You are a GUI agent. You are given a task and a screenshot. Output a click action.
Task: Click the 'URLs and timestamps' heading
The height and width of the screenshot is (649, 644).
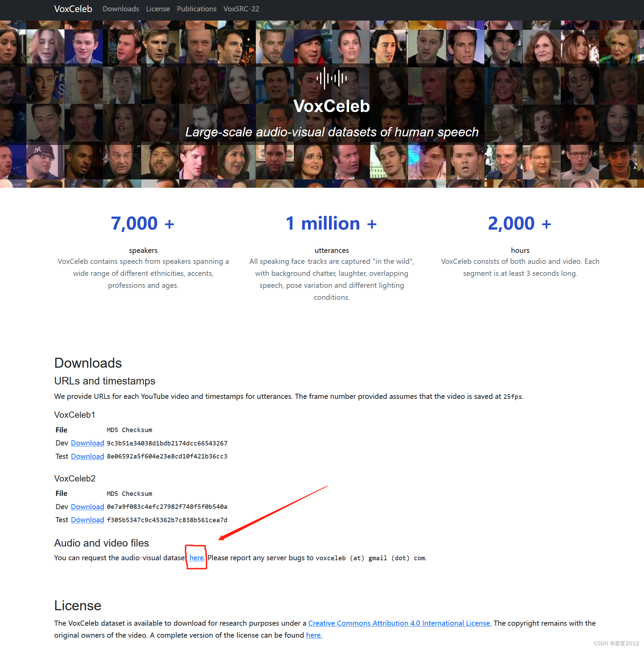(x=105, y=381)
